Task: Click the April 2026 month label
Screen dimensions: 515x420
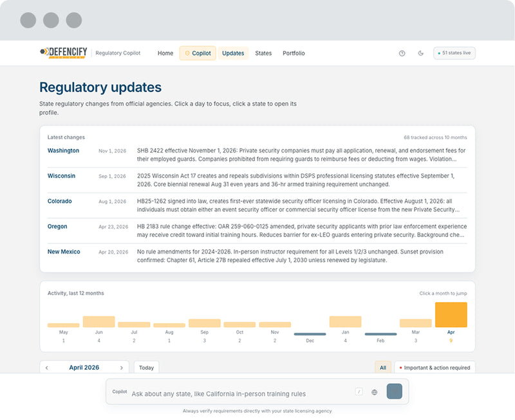Action: coord(84,367)
